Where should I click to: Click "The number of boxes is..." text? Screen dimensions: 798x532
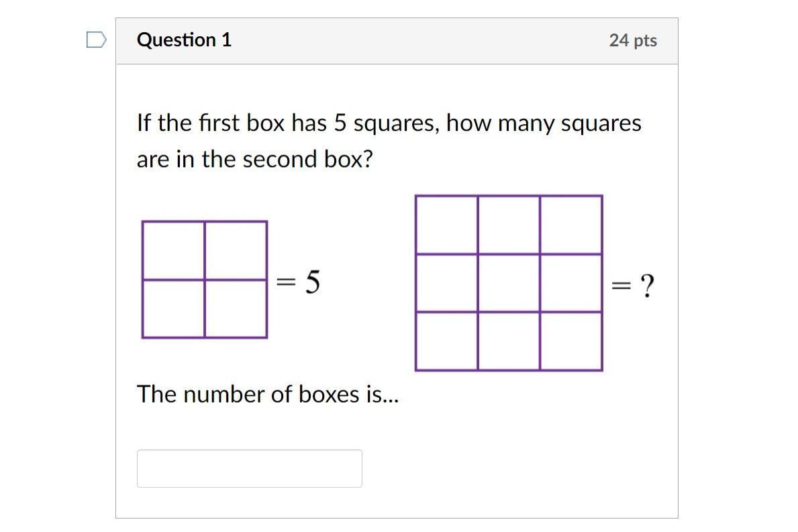coord(267,394)
